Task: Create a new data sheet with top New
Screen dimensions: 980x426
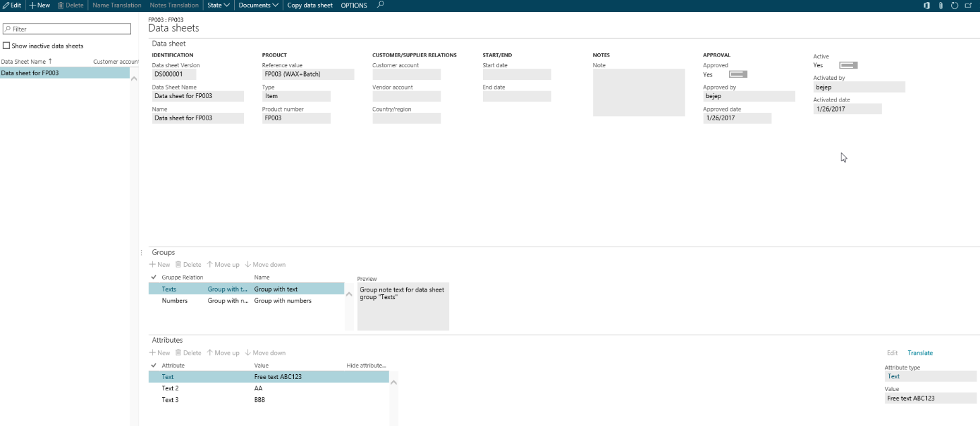Action: click(x=40, y=5)
